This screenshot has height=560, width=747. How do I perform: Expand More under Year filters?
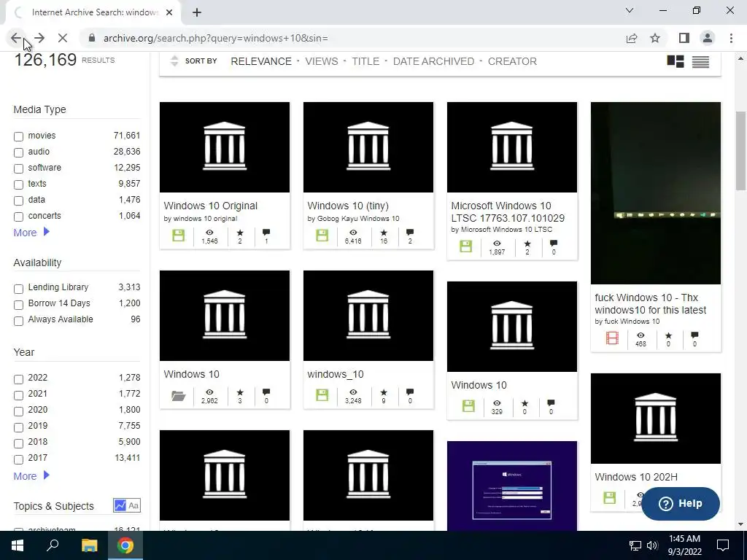(x=31, y=475)
